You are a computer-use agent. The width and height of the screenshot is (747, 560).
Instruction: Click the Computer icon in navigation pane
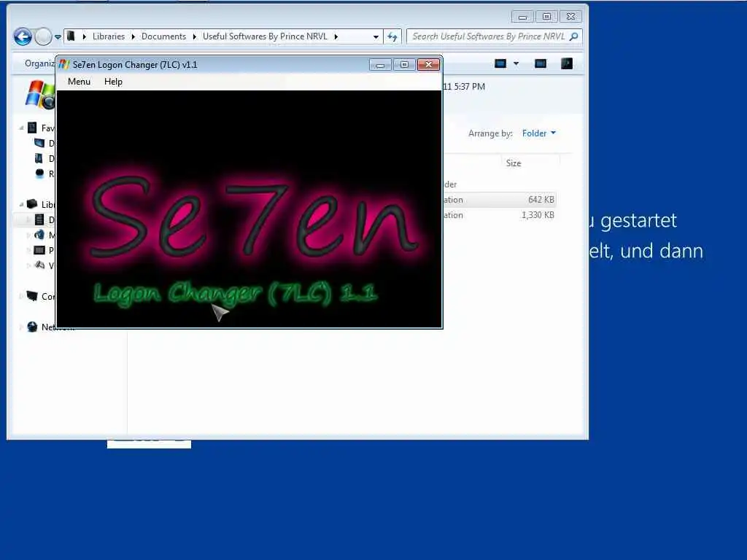tap(32, 296)
